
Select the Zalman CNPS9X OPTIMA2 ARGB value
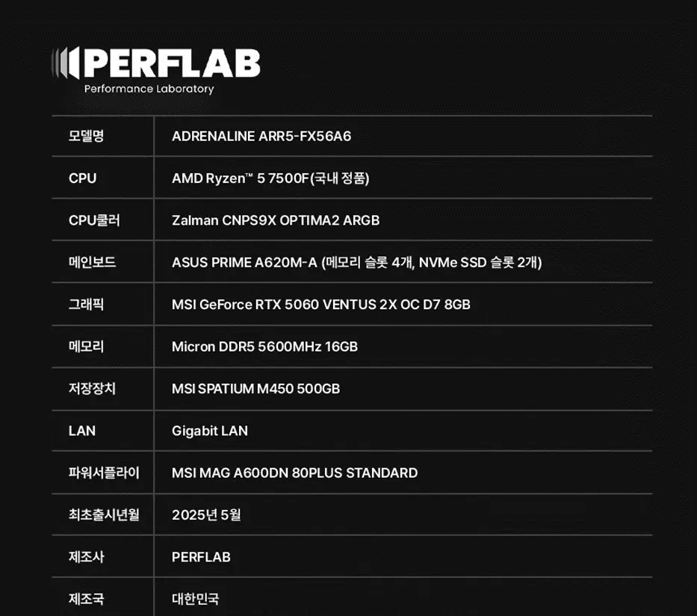pos(276,220)
